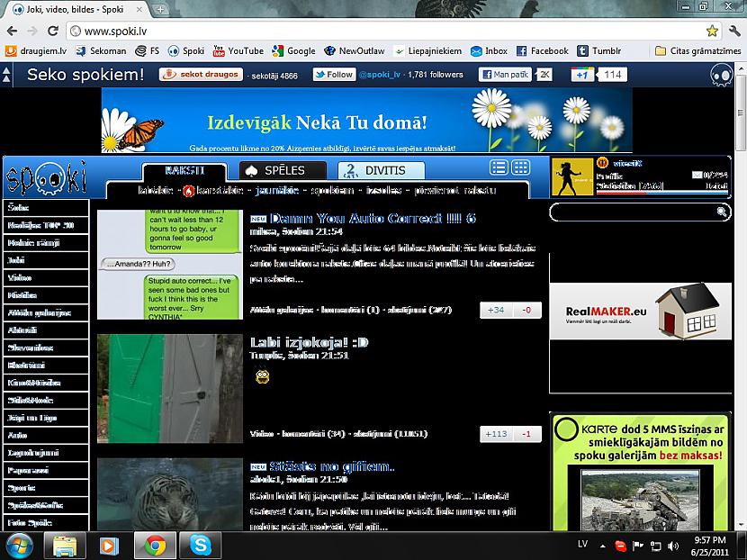This screenshot has height=560, width=747.
Task: Open Windows Start menu
Action: (x=18, y=546)
